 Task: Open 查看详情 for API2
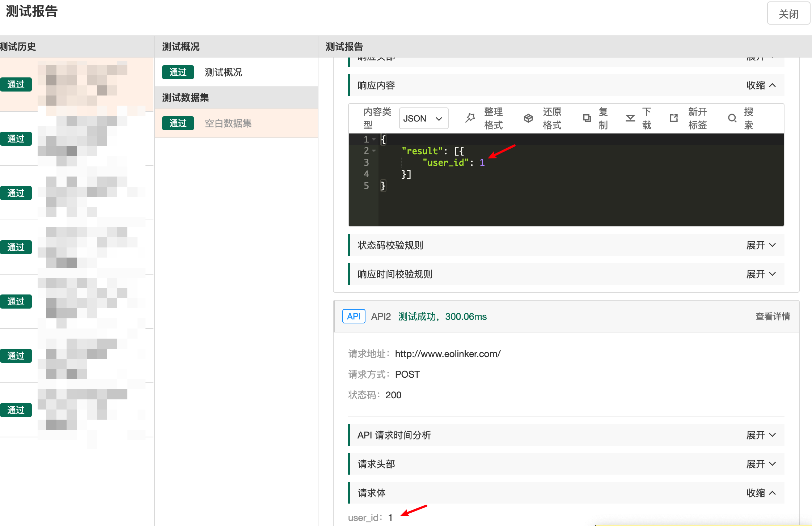tap(773, 316)
